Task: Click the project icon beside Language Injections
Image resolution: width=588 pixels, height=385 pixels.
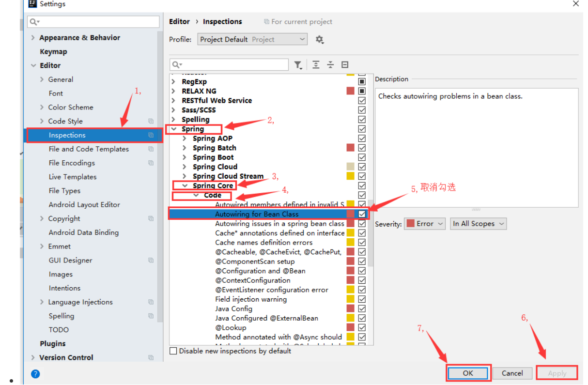Action: click(151, 302)
